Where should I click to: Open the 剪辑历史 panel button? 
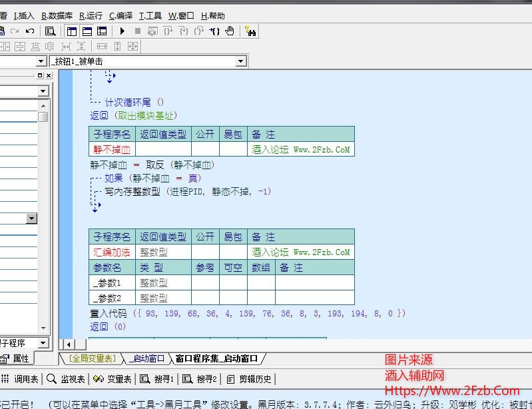[x=249, y=379]
